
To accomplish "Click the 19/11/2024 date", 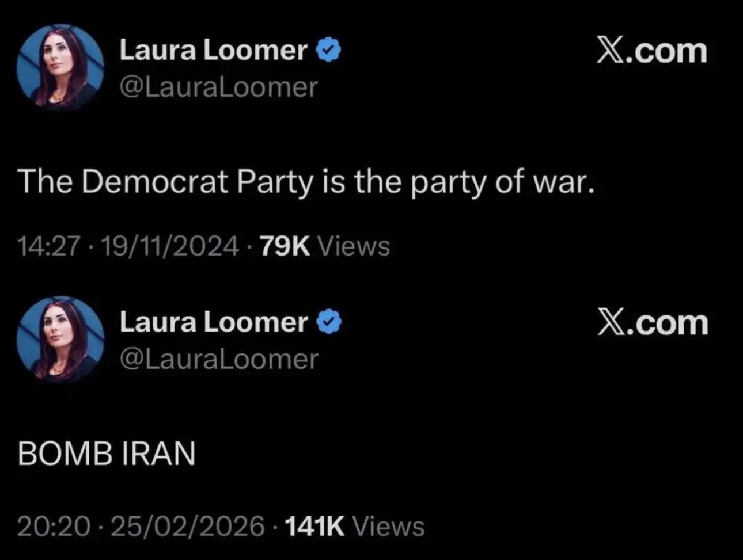I will coord(170,246).
